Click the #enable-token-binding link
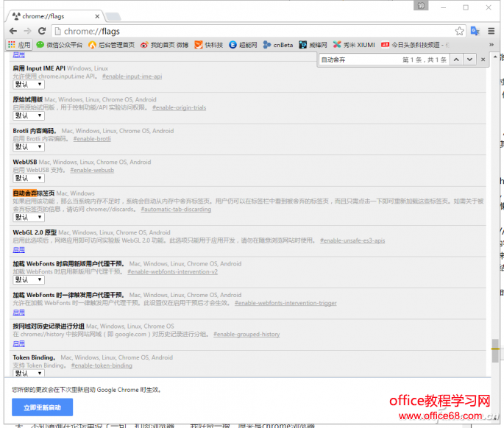Viewport: 504px width, 428px height. pyautogui.click(x=102, y=365)
